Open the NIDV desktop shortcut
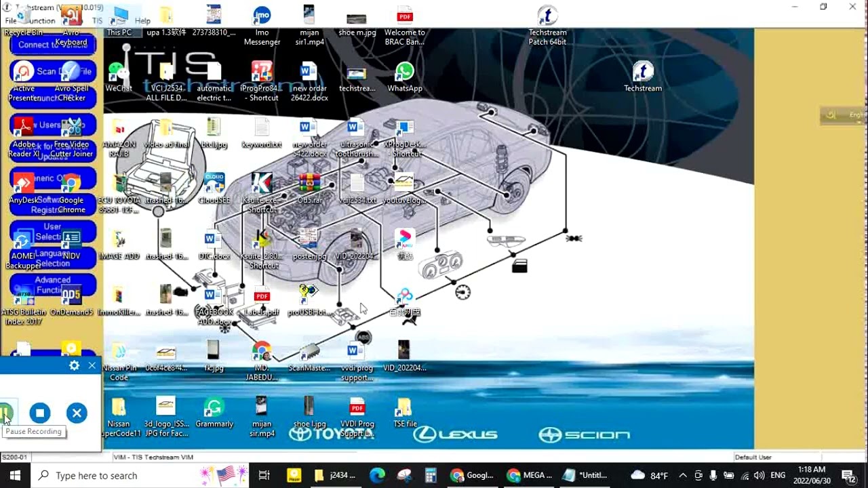Screen dimensions: 868x488 (71, 244)
